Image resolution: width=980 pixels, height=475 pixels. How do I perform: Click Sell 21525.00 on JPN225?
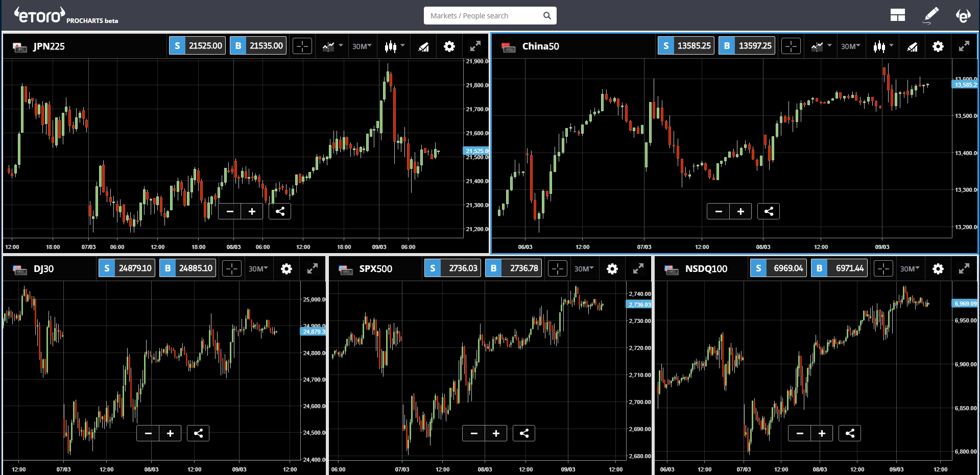coord(197,45)
